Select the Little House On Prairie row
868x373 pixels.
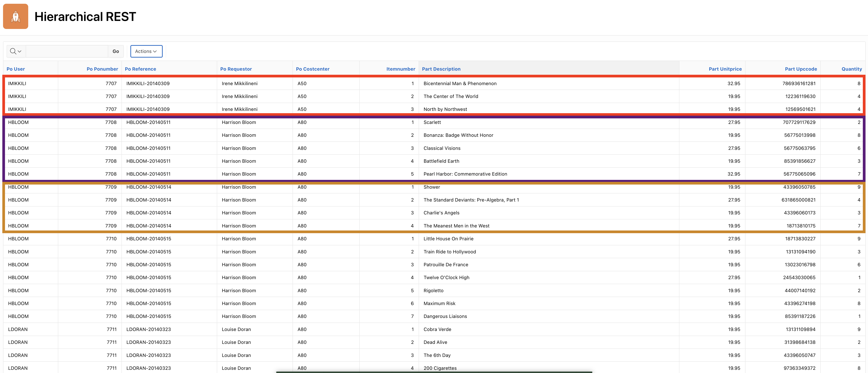point(448,239)
